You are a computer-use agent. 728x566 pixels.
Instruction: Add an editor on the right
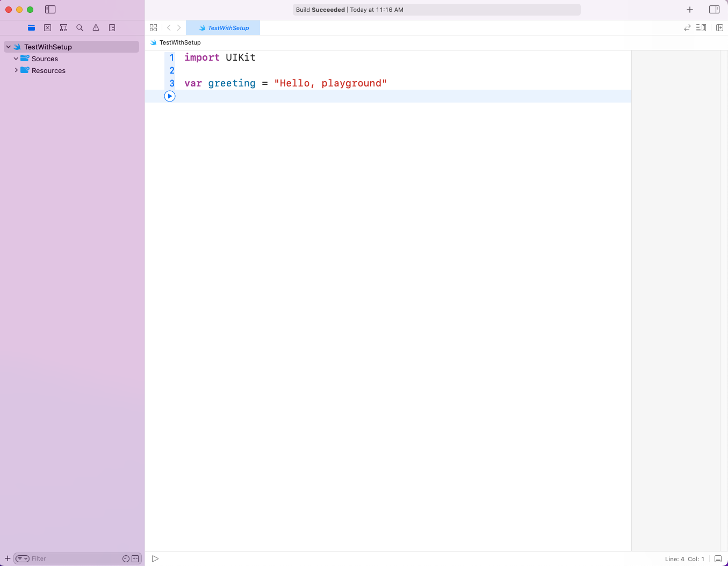pos(720,28)
